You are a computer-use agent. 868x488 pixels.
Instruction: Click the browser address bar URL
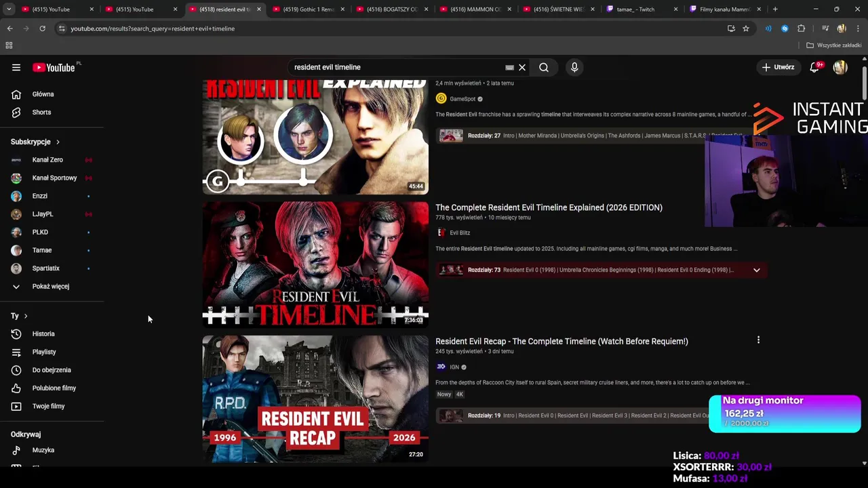tap(153, 28)
